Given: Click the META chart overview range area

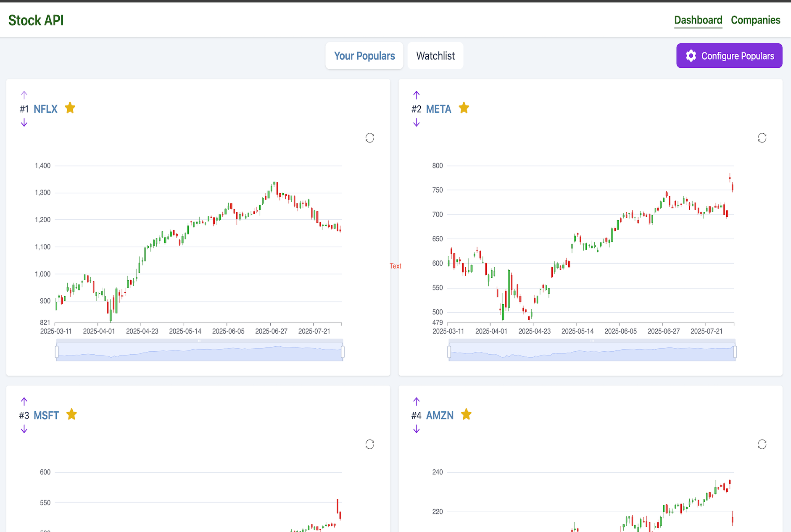Looking at the screenshot, I should click(x=592, y=352).
